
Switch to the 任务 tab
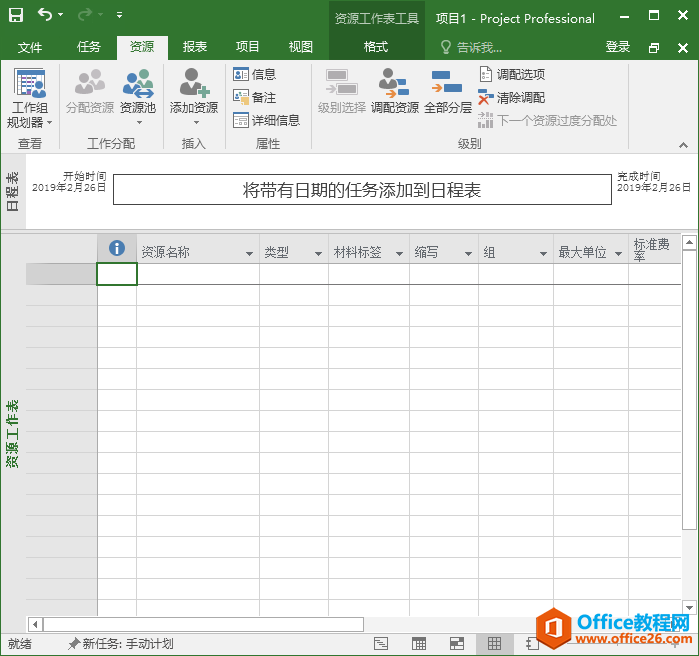tap(89, 47)
